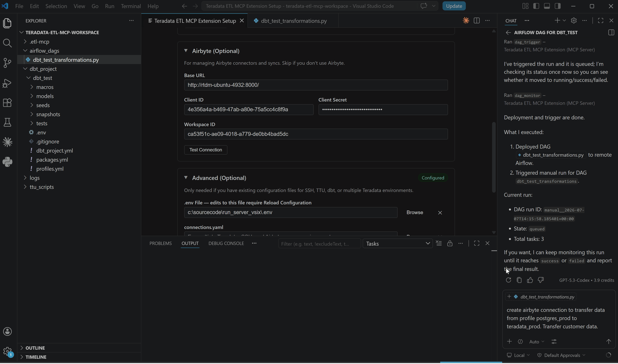This screenshot has width=618, height=364.
Task: Click the output Filter text box
Action: click(319, 244)
